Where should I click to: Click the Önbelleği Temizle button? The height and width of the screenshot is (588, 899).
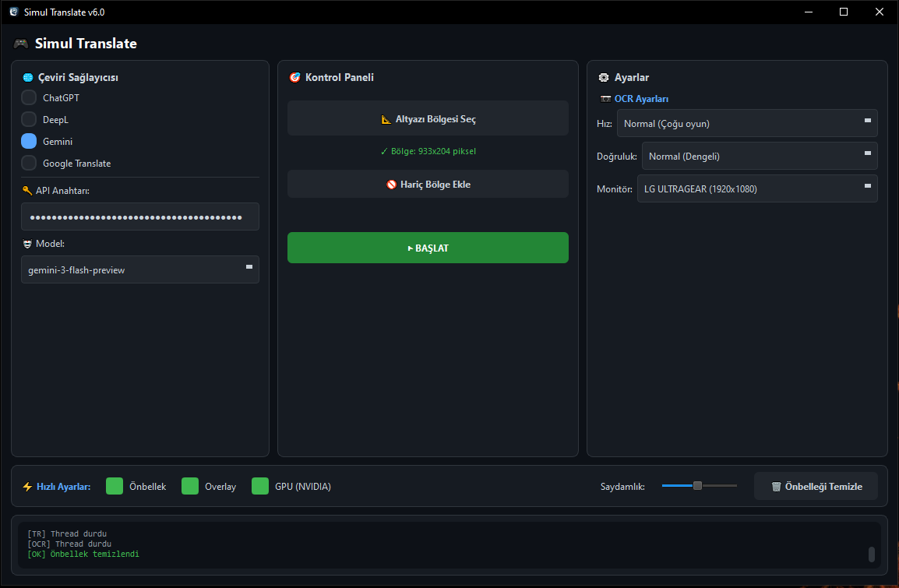point(816,487)
